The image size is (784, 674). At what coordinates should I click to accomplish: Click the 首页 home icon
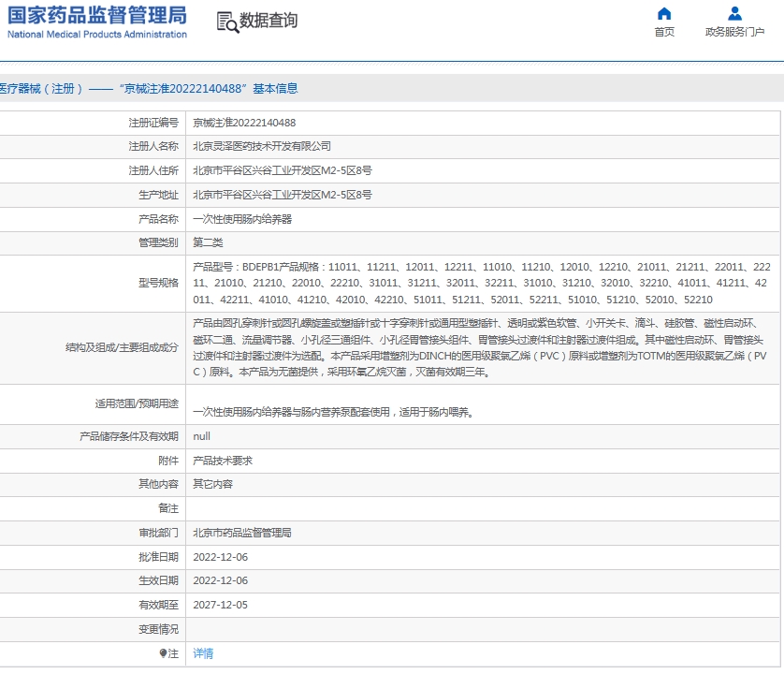[664, 13]
